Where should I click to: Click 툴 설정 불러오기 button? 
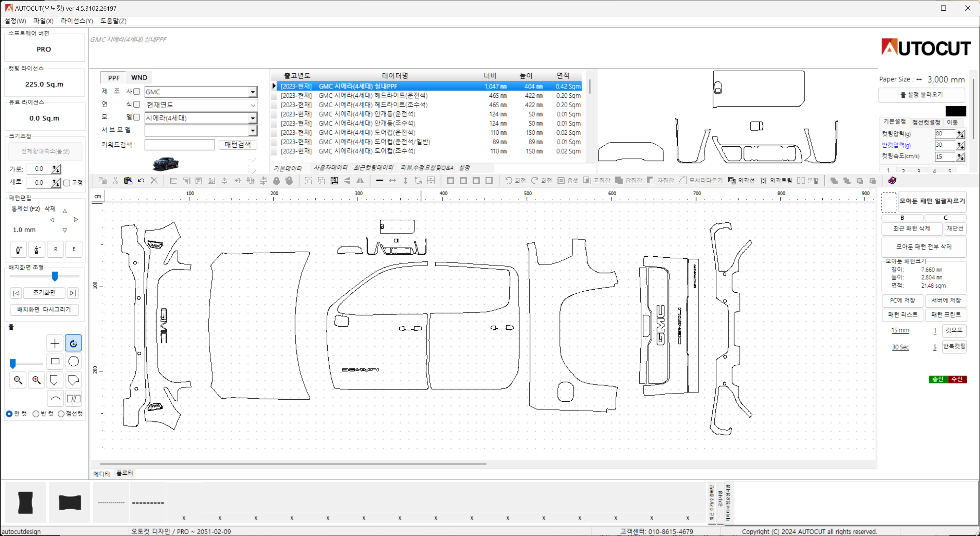pyautogui.click(x=921, y=95)
